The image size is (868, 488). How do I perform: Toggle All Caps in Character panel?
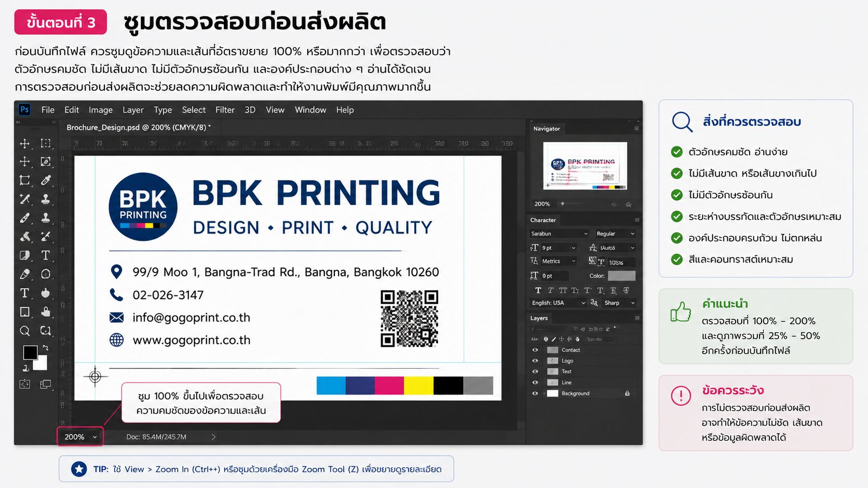[563, 290]
